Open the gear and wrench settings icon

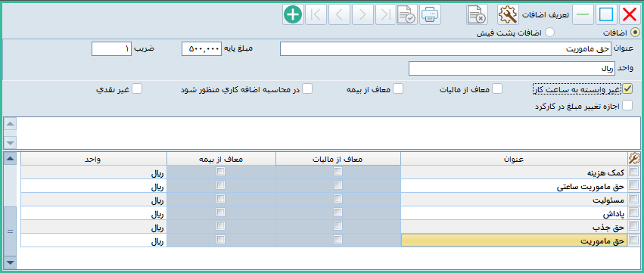pyautogui.click(x=508, y=15)
